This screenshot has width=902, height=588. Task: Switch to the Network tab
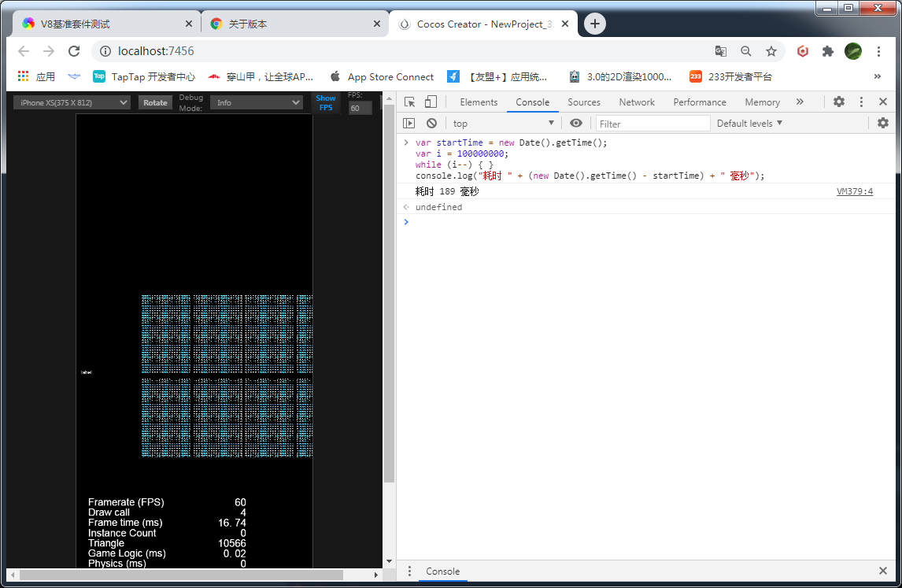637,102
